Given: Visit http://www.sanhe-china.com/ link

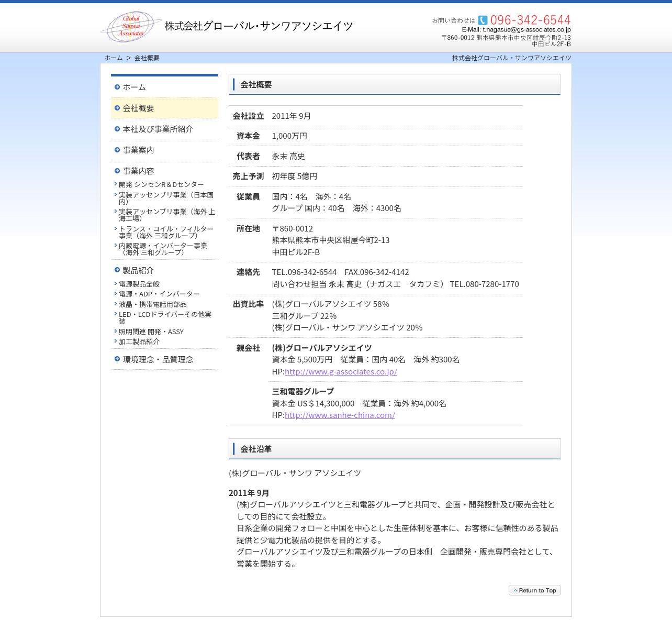Looking at the screenshot, I should pyautogui.click(x=340, y=415).
